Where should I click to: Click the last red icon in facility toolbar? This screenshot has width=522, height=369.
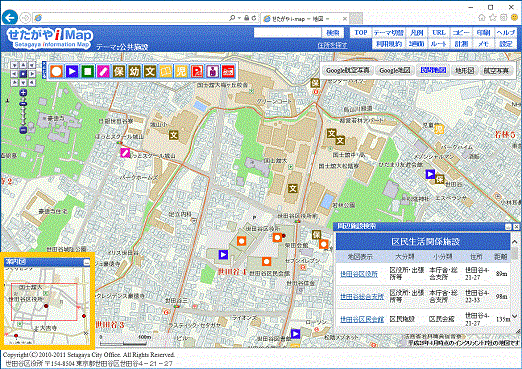tap(228, 71)
